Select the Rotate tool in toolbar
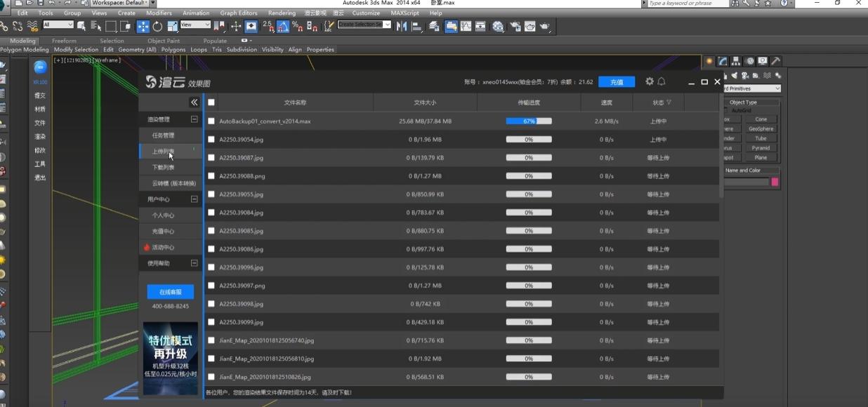Image resolution: width=868 pixels, height=407 pixels. point(157,27)
